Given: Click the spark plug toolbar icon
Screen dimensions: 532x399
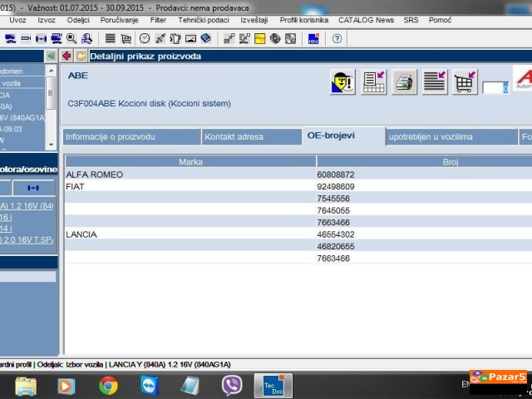Looking at the screenshot, I should coord(160,39).
